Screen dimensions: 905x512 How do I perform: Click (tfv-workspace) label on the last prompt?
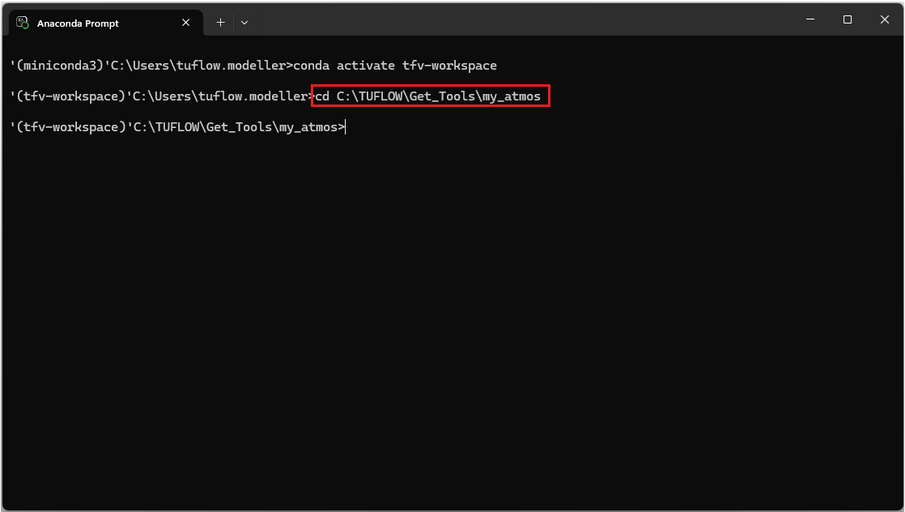[x=68, y=127]
